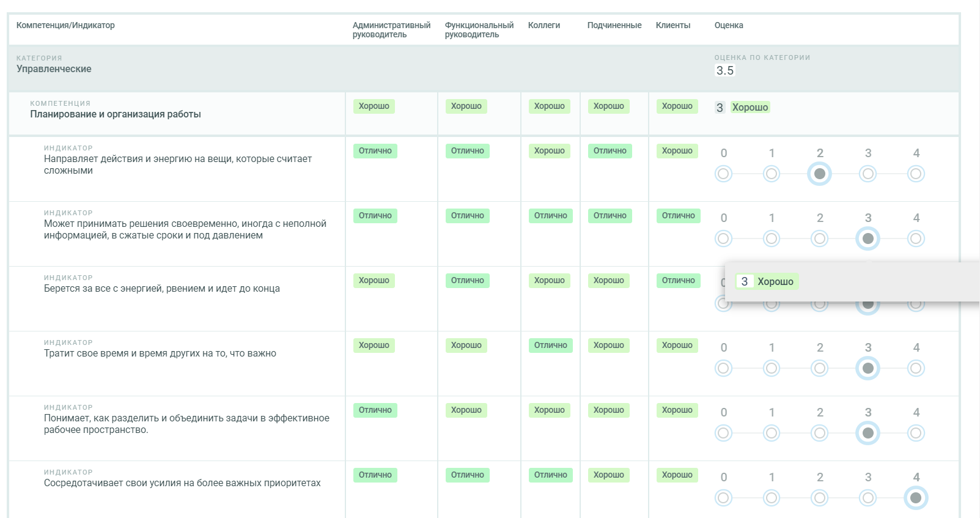This screenshot has height=518, width=980.
Task: Click indicator text 'Направляет действия и энергию'
Action: [178, 165]
